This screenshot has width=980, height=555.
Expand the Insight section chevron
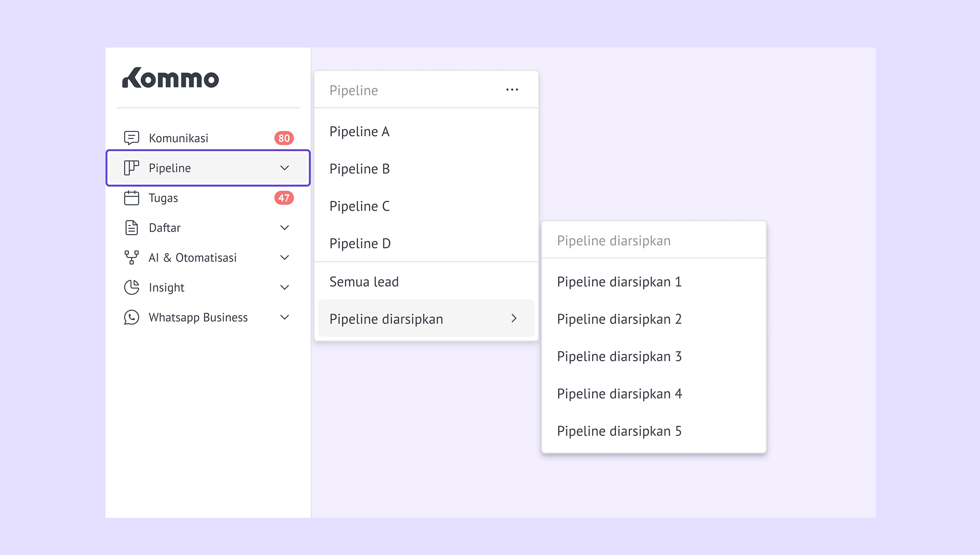pyautogui.click(x=284, y=287)
